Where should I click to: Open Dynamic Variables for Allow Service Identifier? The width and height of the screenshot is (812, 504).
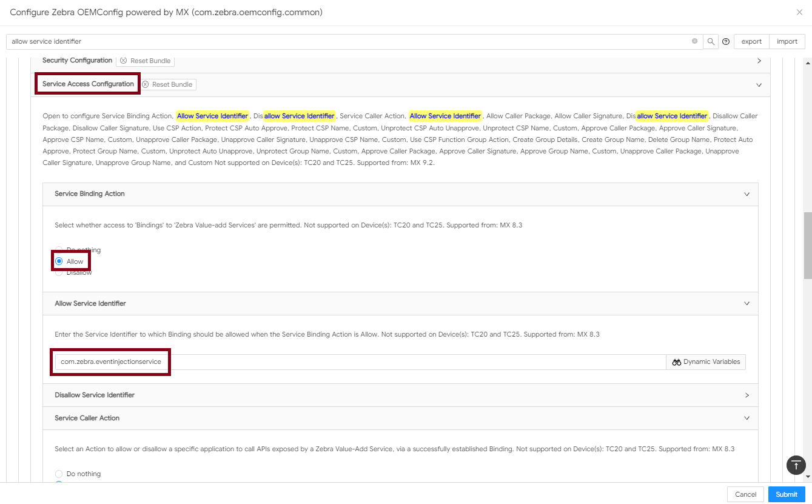tap(706, 361)
